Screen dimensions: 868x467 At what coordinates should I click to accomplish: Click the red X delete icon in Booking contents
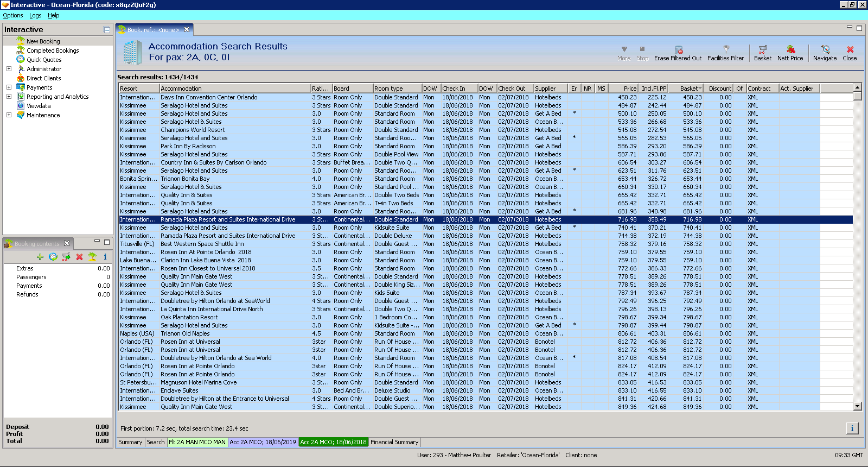tap(79, 257)
